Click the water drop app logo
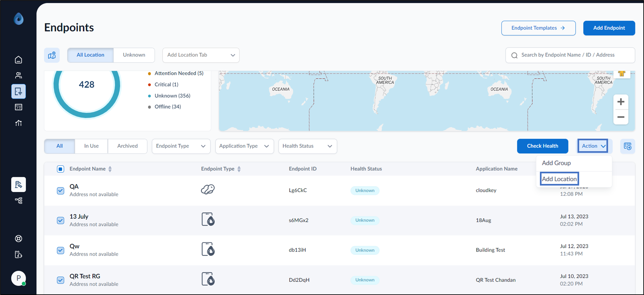The width and height of the screenshot is (644, 295). [19, 19]
